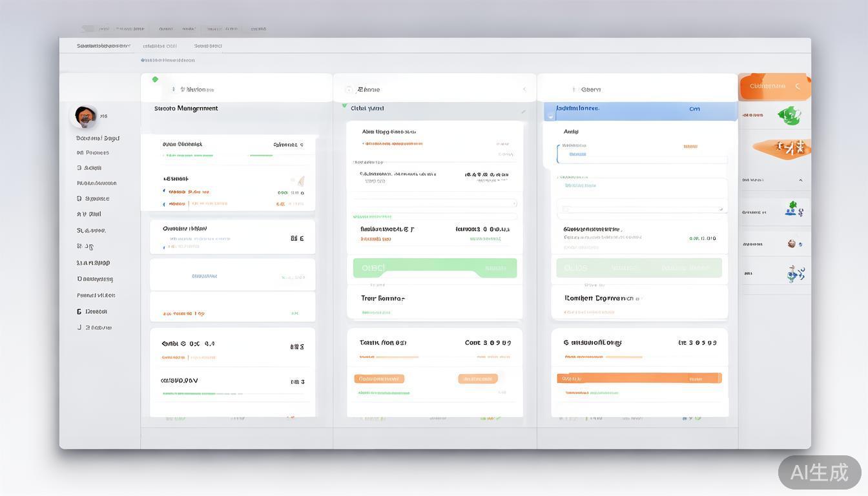868x496 pixels.
Task: Click the green action button in the middle column
Action: tap(434, 267)
